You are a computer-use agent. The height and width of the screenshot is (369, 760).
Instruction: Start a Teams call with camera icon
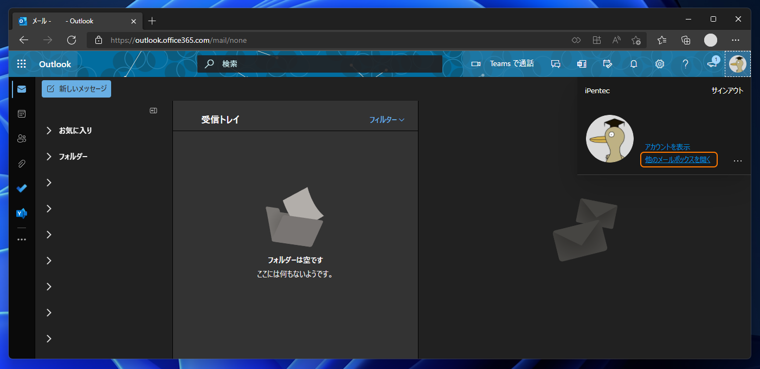475,64
